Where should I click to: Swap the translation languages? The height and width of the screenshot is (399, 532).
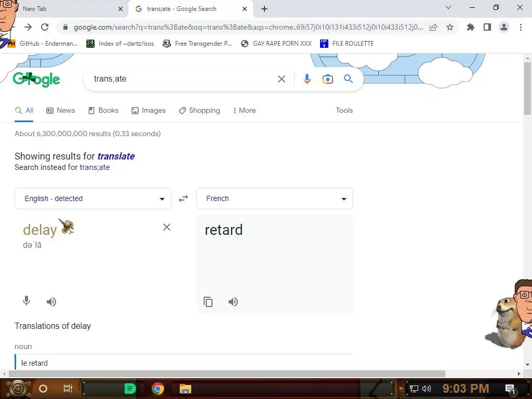pyautogui.click(x=183, y=198)
